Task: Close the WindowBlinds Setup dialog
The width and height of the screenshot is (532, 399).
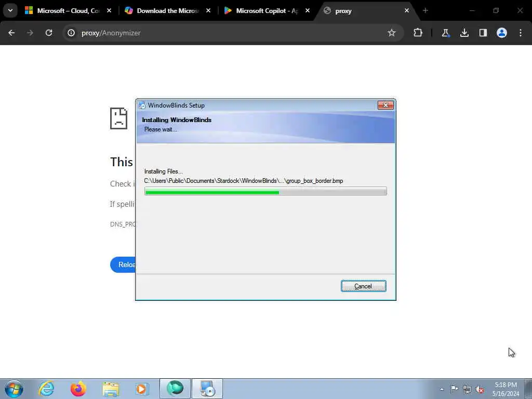Action: coord(385,105)
